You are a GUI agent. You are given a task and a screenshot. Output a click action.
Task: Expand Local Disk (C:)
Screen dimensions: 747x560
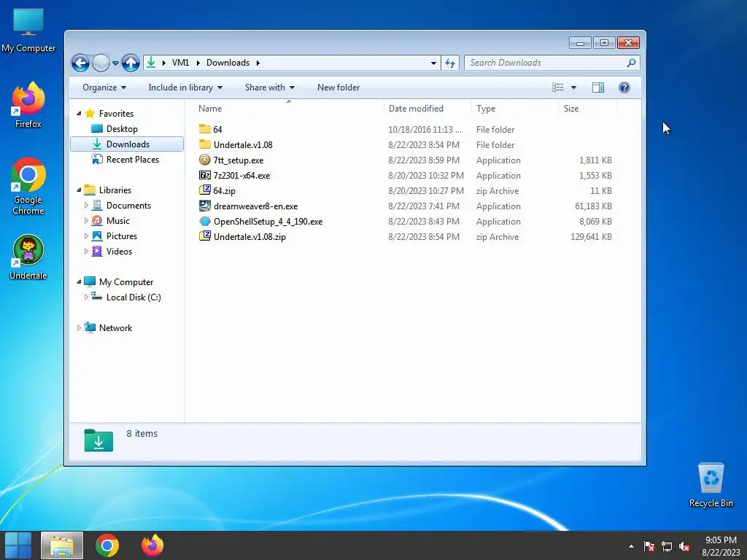(x=86, y=297)
